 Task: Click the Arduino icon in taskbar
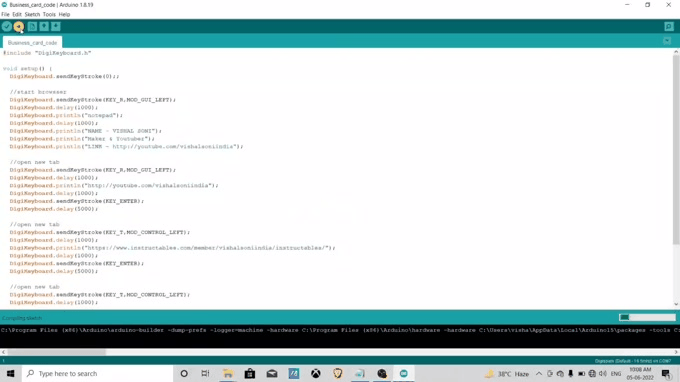(404, 373)
